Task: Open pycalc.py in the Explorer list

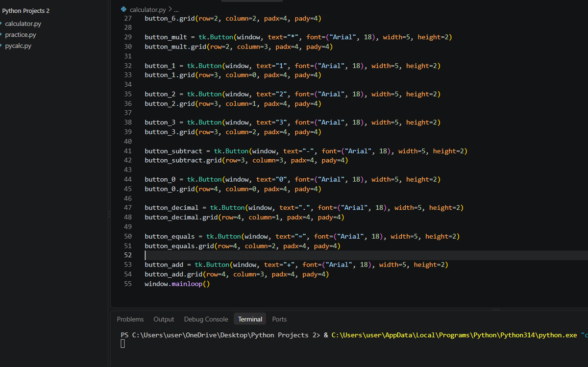Action: pos(18,46)
